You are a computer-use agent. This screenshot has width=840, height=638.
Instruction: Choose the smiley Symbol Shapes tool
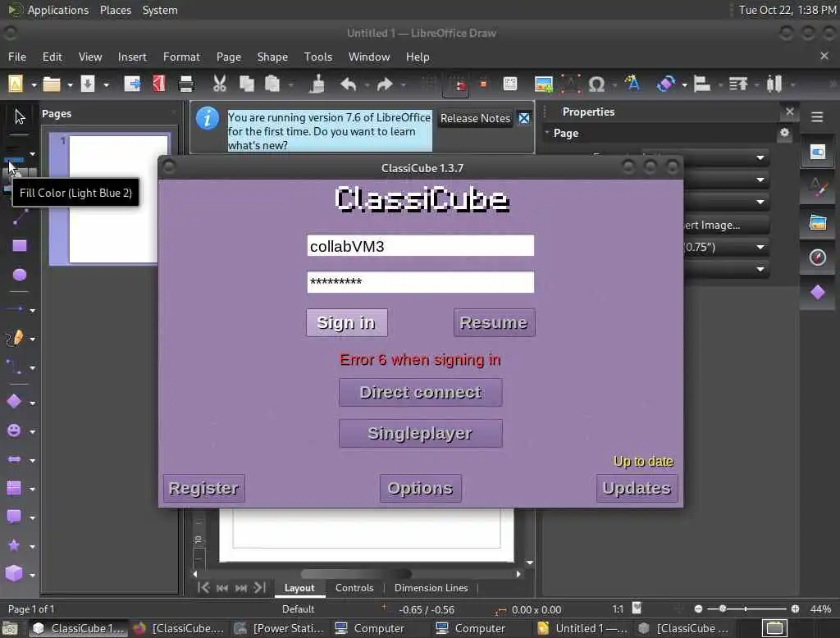(14, 431)
